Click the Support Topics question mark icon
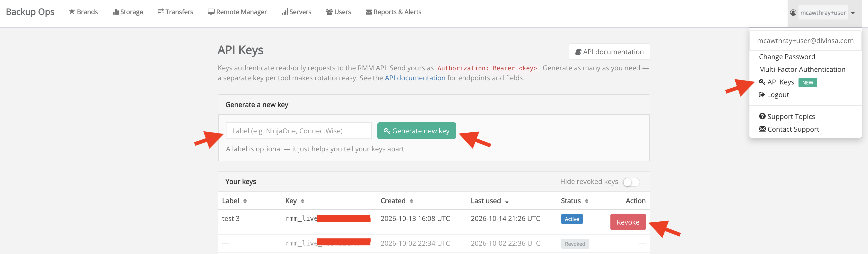868x254 pixels. coord(762,116)
